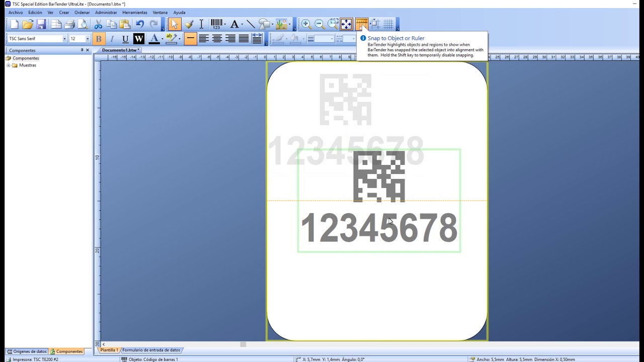Select the text A creation tool
Screen dimensions: 644x362
tap(234, 24)
